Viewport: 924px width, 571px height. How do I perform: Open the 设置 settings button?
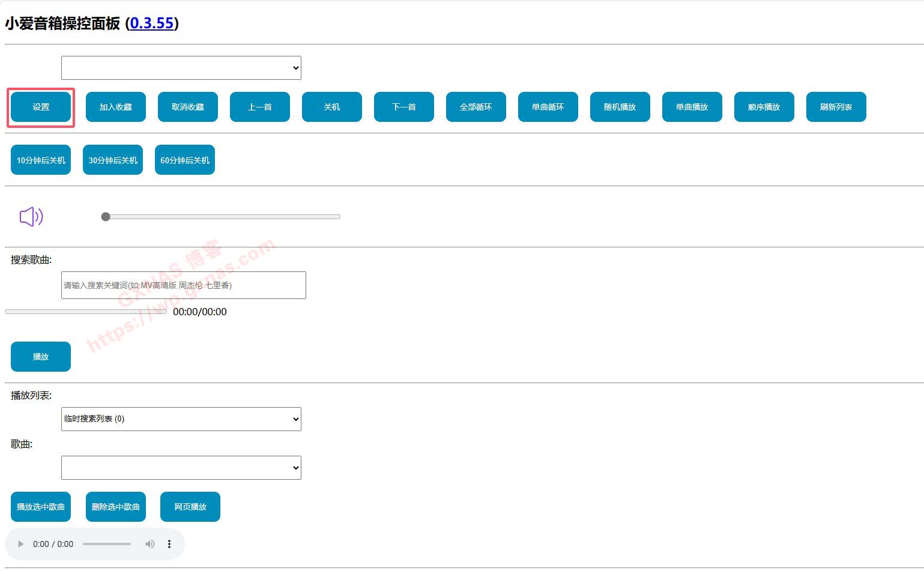tap(41, 107)
